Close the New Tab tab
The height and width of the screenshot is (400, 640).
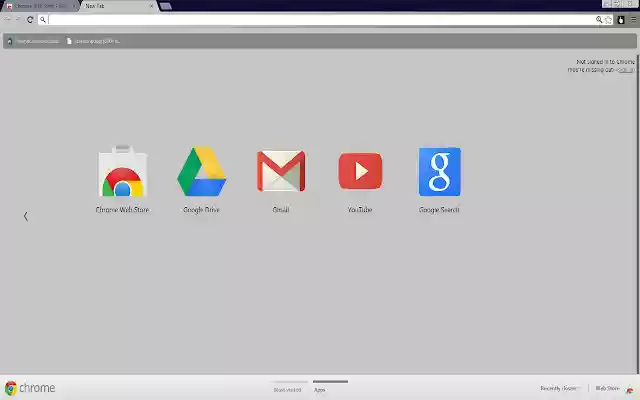[151, 6]
